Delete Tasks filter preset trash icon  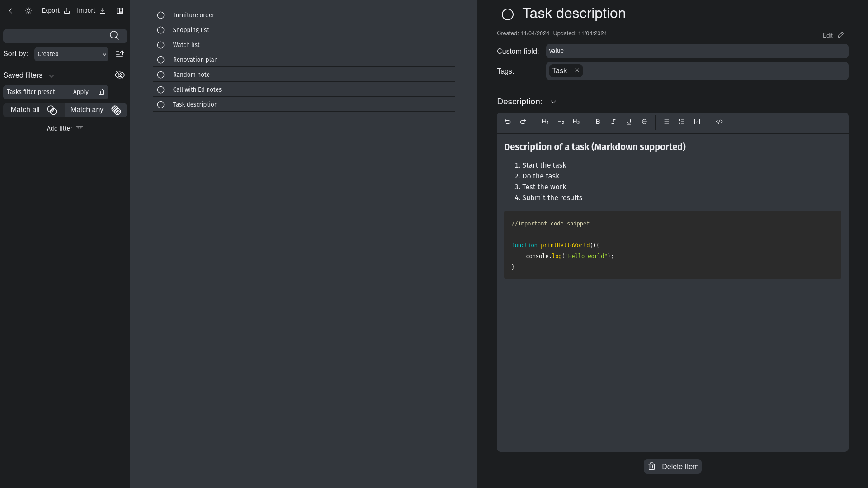[101, 92]
